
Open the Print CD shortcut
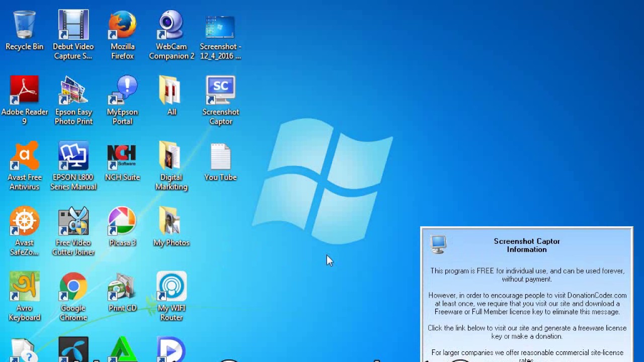pos(122,293)
